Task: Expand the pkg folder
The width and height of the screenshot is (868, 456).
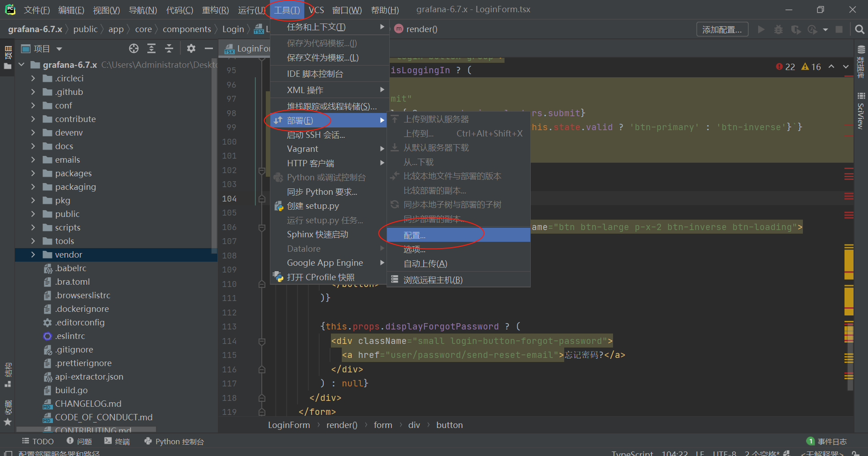Action: tap(33, 200)
